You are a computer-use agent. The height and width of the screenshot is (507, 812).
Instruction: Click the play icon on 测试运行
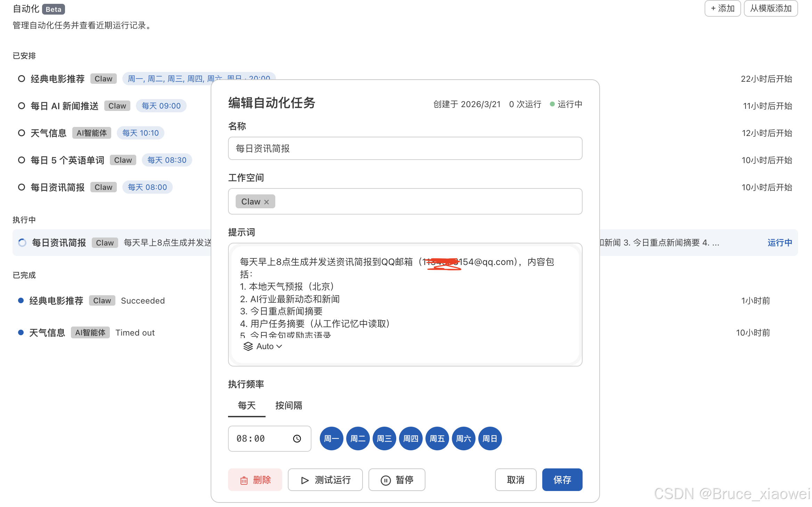[x=305, y=480]
